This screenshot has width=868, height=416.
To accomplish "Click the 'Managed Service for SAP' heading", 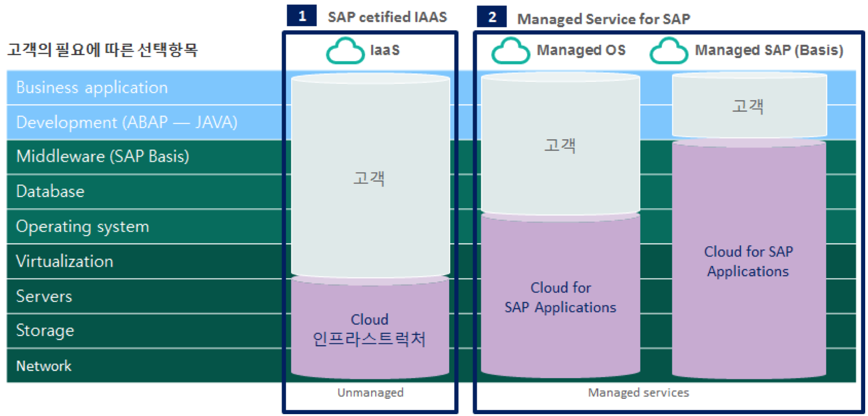I will (x=603, y=19).
